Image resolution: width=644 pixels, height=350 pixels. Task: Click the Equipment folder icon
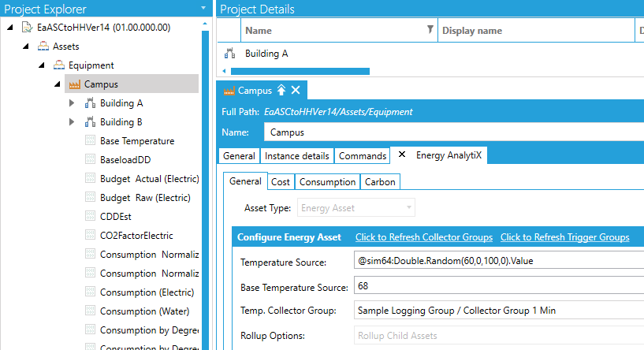click(59, 65)
